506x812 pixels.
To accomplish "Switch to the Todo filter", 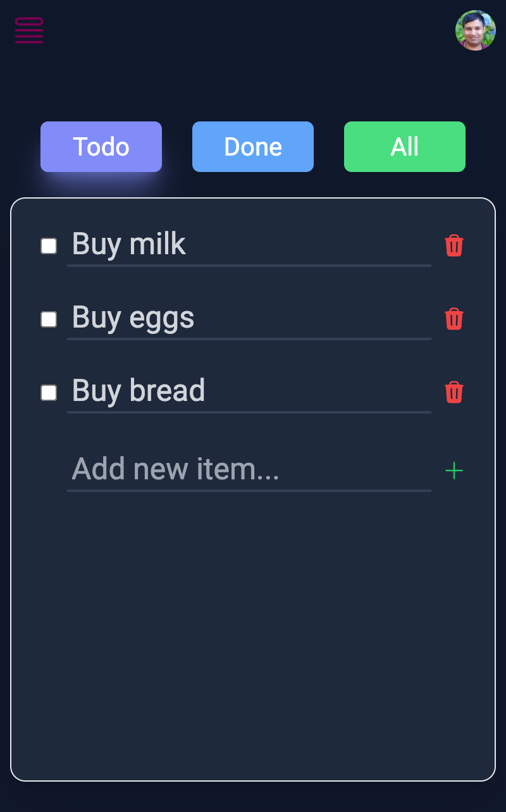I will point(101,147).
